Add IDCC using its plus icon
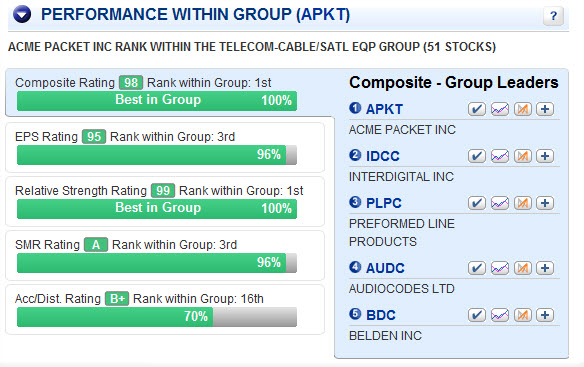Image resolution: width=584 pixels, height=367 pixels. coord(545,156)
